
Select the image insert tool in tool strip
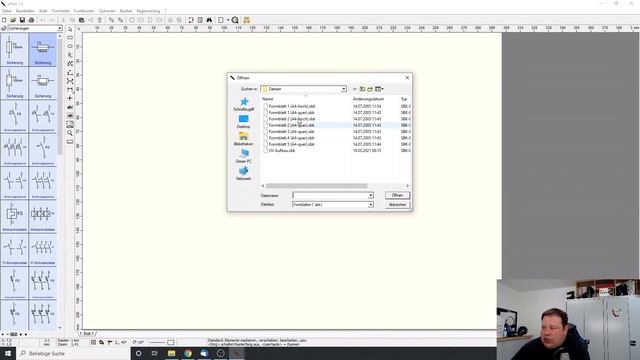70,124
